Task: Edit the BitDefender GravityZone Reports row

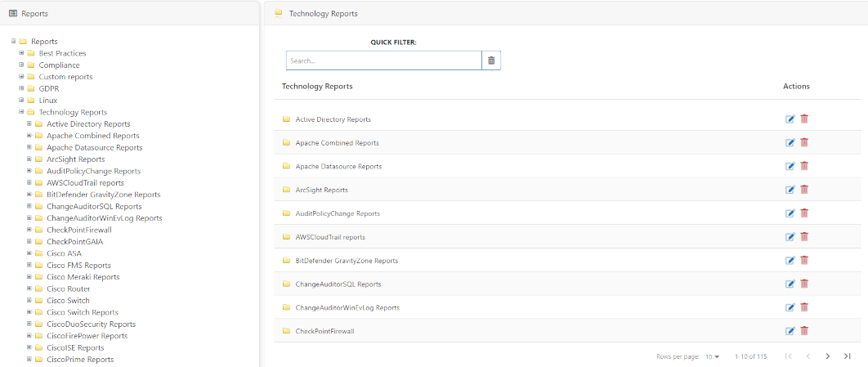Action: point(790,260)
